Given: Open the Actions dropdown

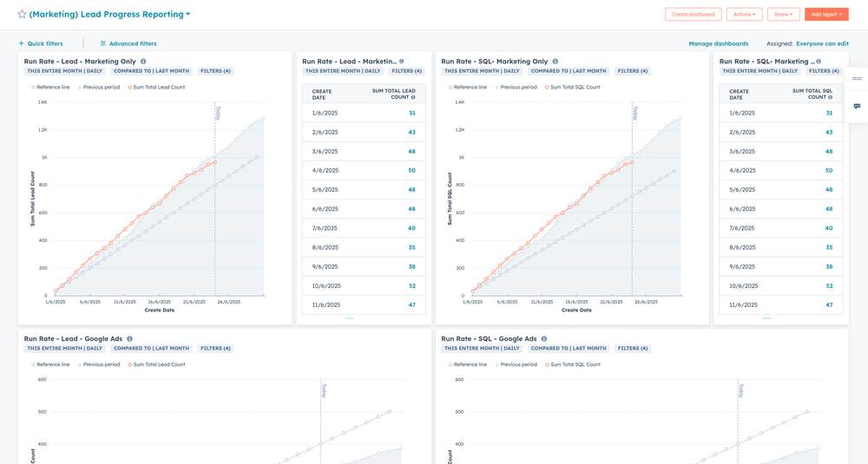Looking at the screenshot, I should pyautogui.click(x=744, y=15).
